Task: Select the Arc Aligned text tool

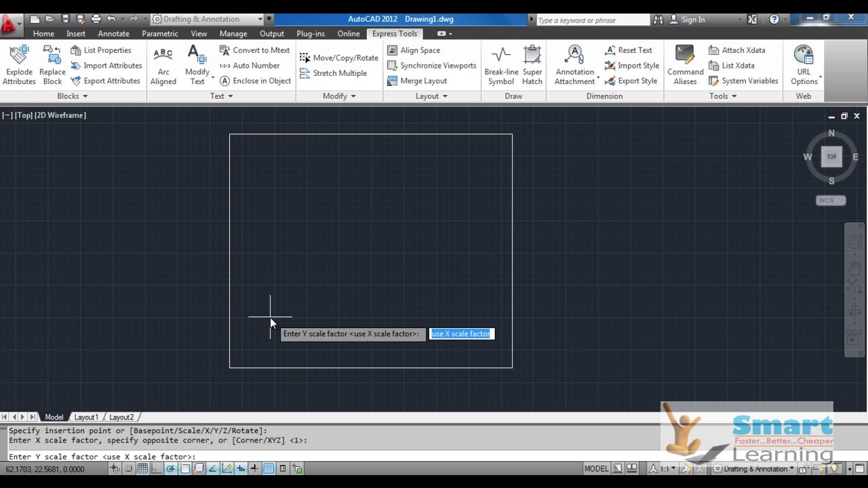Action: pos(163,65)
